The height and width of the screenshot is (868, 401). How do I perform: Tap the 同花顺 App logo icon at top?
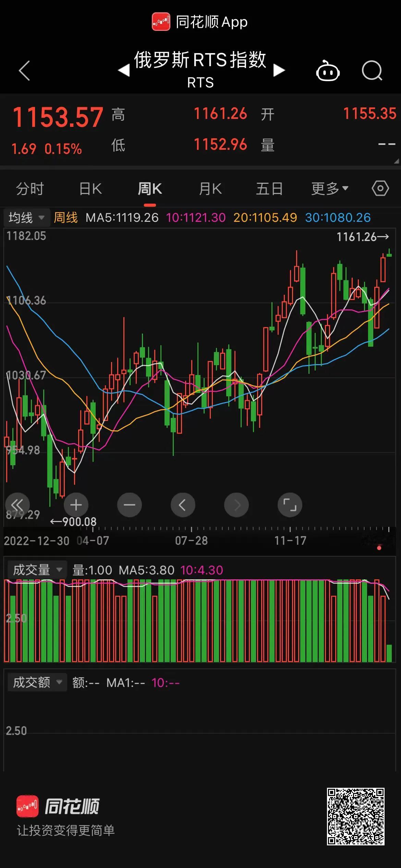(161, 22)
